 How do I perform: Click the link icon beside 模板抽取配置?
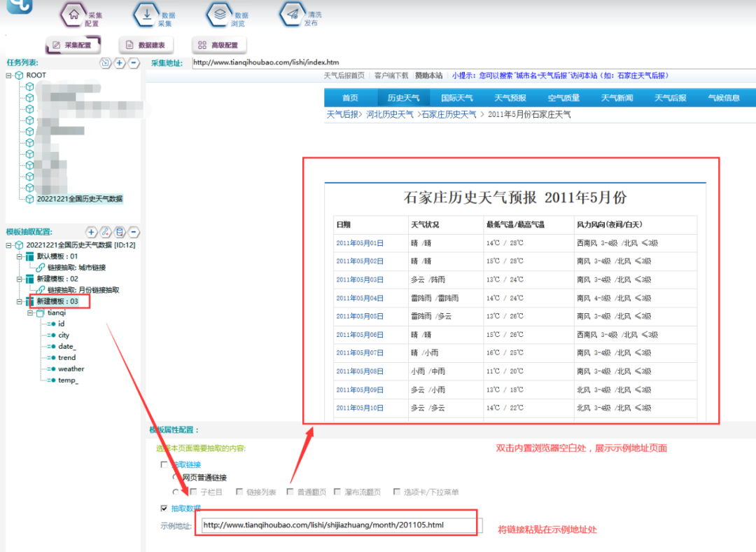(x=105, y=232)
